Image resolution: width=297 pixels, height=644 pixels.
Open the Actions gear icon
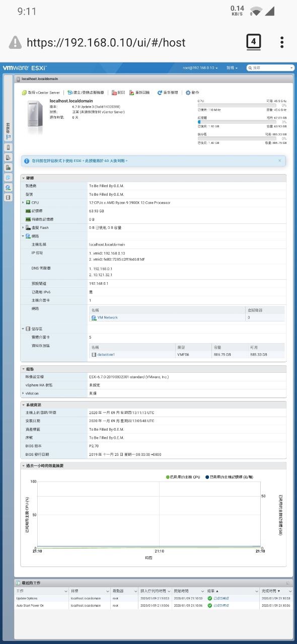tap(188, 93)
